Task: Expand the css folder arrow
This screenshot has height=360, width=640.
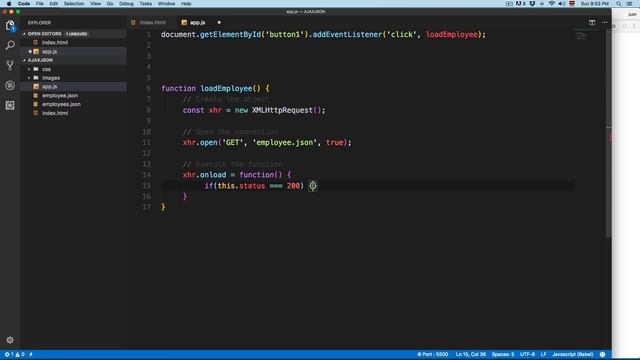Action: pos(29,69)
